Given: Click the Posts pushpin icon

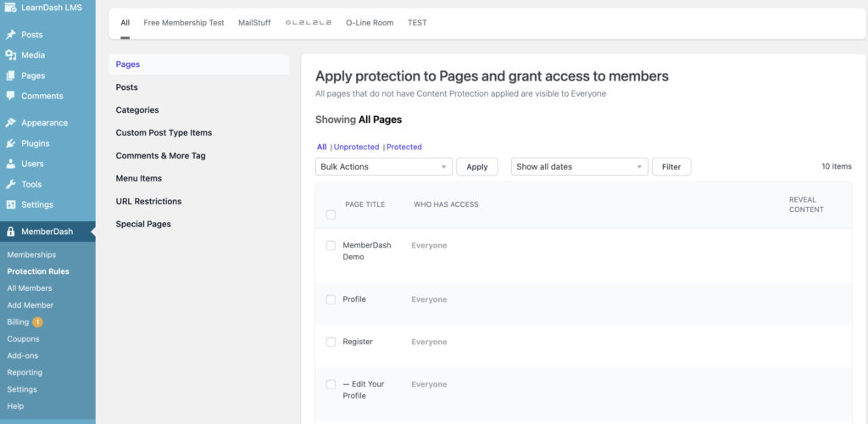Looking at the screenshot, I should tap(10, 35).
